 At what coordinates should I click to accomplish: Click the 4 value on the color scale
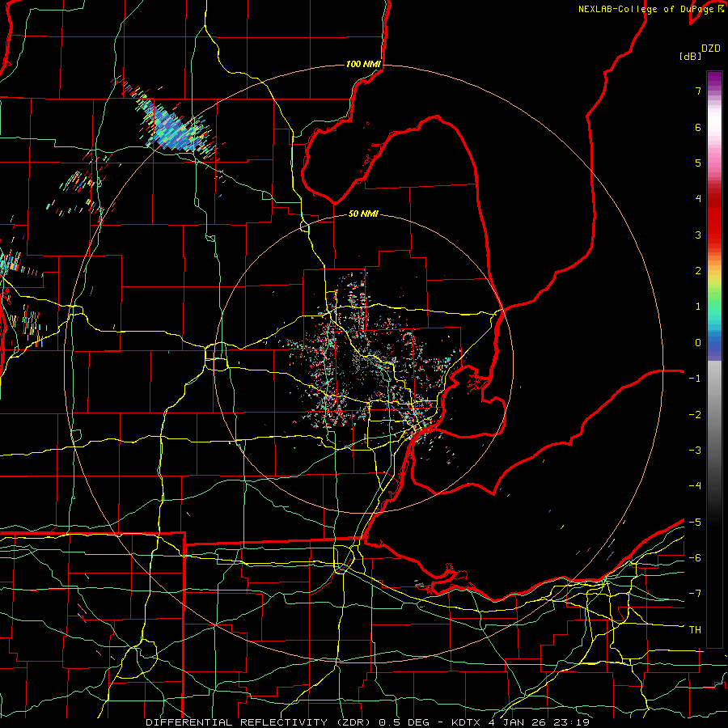click(x=698, y=199)
